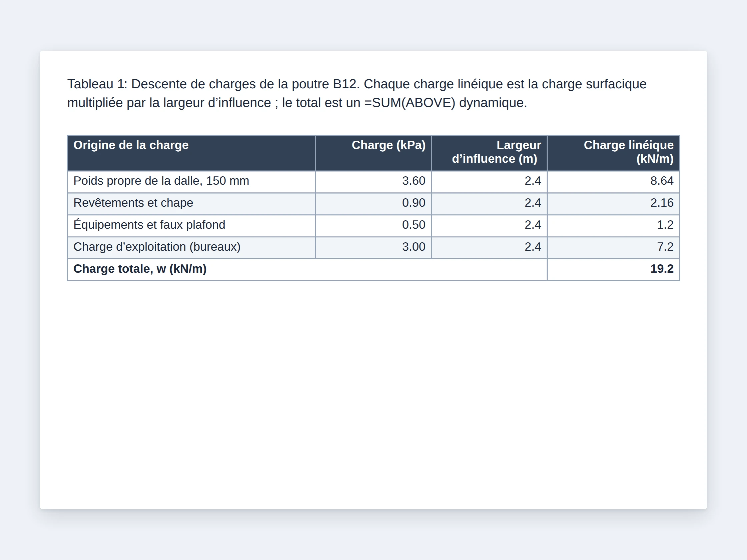
Task: Click the 'Équipements et faux plafond' cell
Action: [191, 225]
